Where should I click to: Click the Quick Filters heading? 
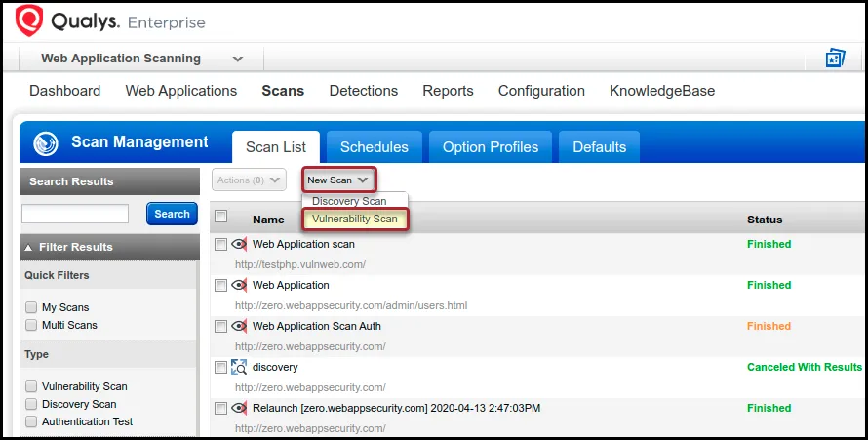pos(57,275)
